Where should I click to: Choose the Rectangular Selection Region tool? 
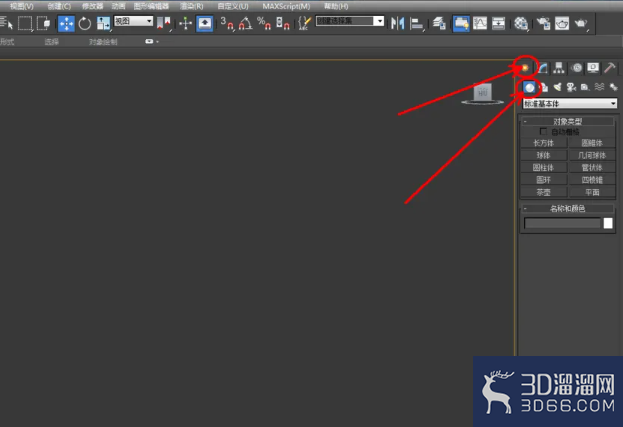click(25, 23)
